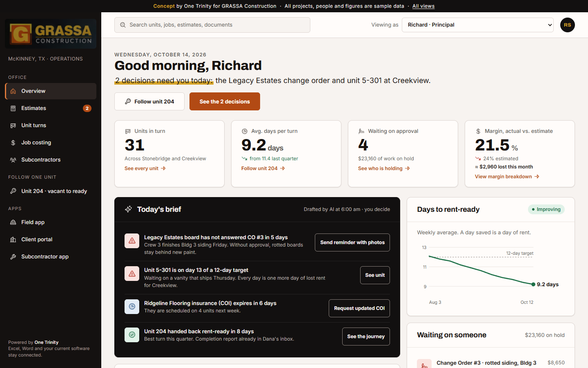Click the magnifier icon in search bar

click(123, 25)
